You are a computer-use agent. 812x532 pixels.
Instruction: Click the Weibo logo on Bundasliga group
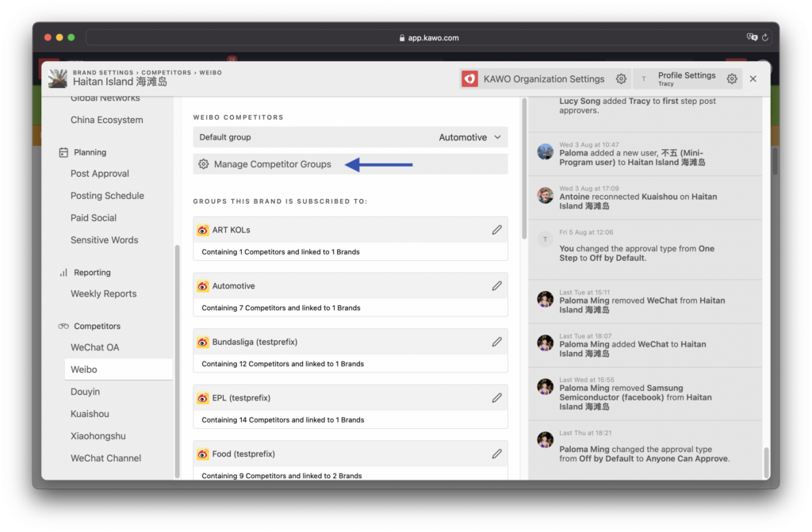(203, 342)
